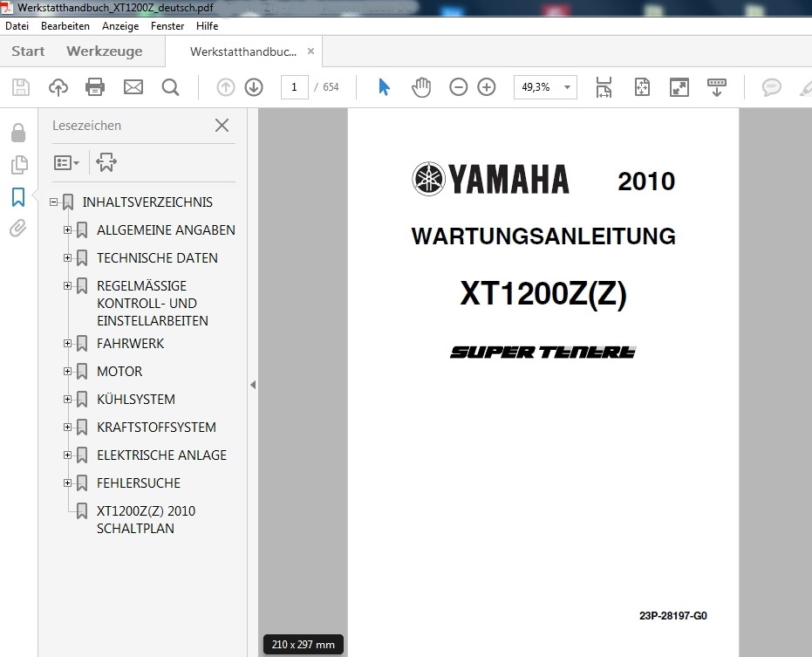This screenshot has height=657, width=812.
Task: Click the zoom in plus icon
Action: tap(487, 87)
